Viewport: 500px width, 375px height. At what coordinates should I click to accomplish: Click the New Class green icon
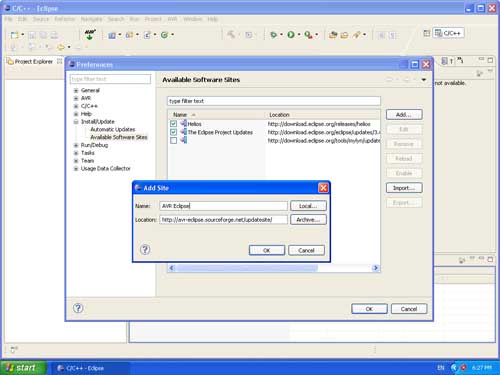click(164, 35)
